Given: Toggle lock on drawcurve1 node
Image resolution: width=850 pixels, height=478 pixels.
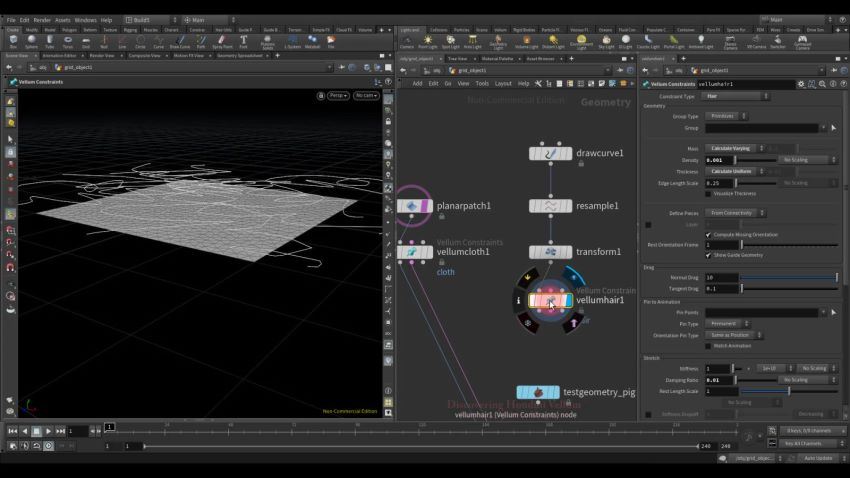Looking at the screenshot, I should (581, 163).
